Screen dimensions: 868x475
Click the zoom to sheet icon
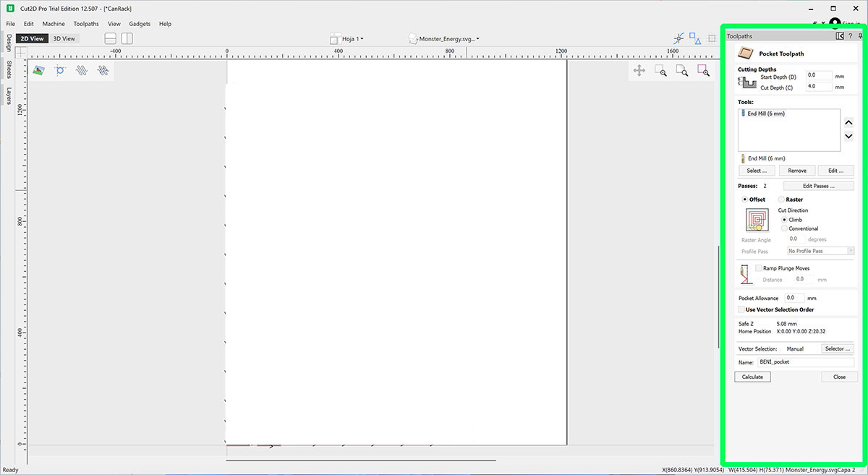tap(681, 70)
